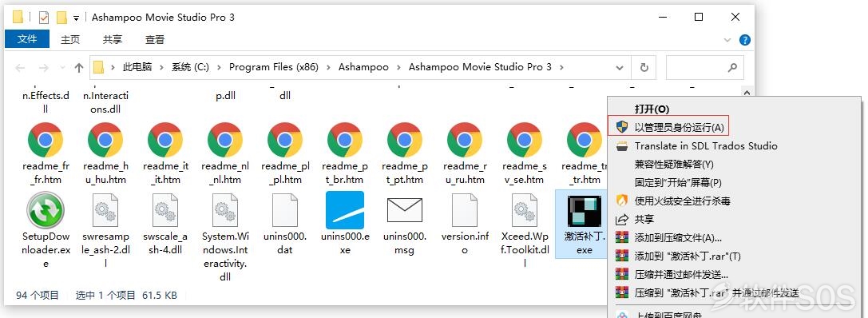The width and height of the screenshot is (868, 318).
Task: Select readme_hu_hu.htm file icon
Action: pyautogui.click(x=105, y=140)
